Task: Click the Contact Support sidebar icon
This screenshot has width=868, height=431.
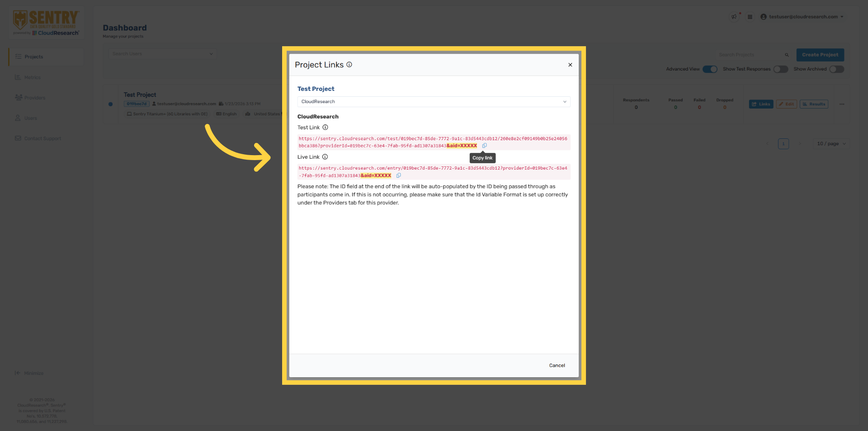Action: point(18,138)
